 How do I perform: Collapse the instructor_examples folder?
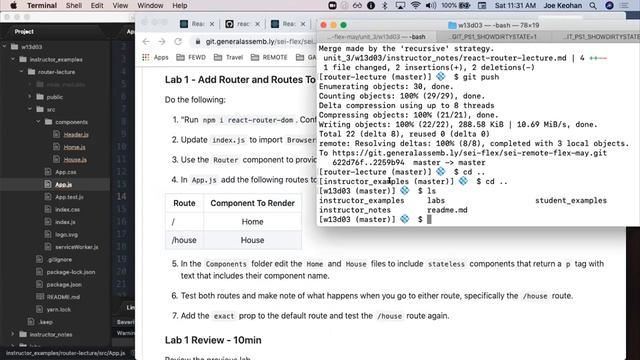(13, 59)
